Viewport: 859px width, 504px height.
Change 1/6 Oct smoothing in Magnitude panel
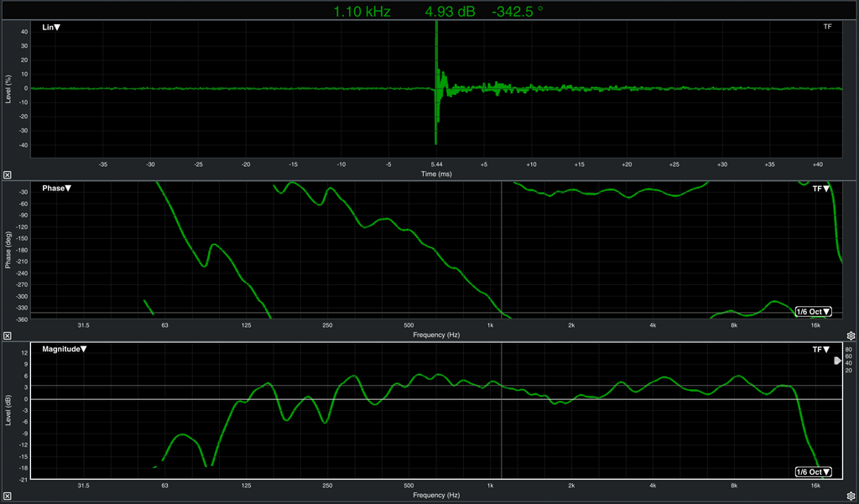pyautogui.click(x=814, y=472)
